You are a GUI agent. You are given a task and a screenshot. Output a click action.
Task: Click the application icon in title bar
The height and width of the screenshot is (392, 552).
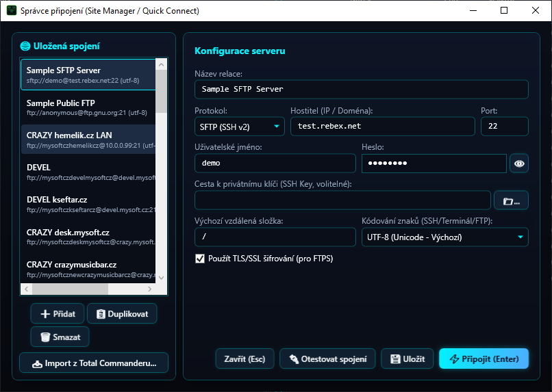tap(12, 10)
